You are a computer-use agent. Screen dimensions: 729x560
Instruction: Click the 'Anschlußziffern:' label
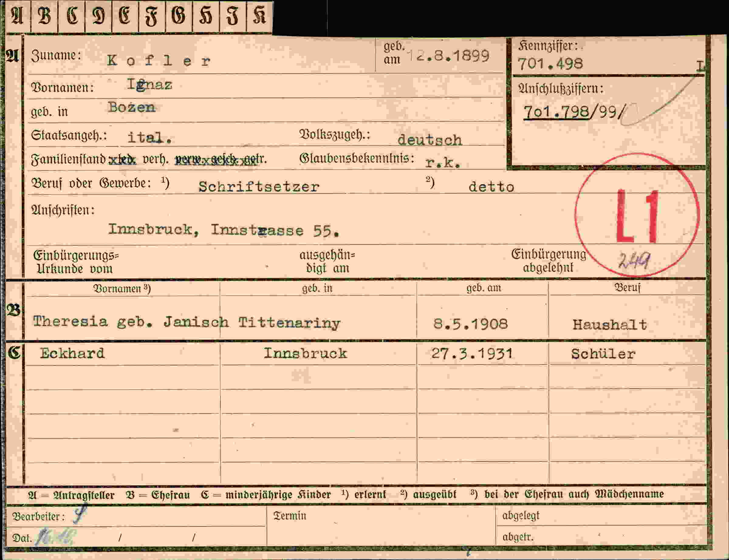561,89
